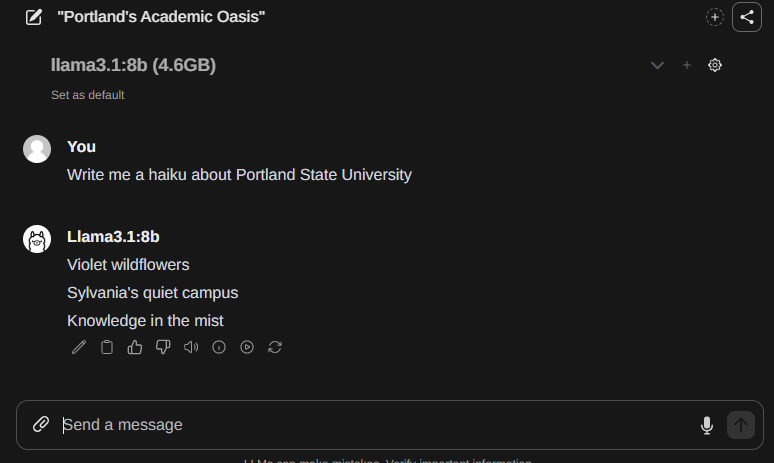
Task: Continue the response with play icon
Action: point(247,347)
